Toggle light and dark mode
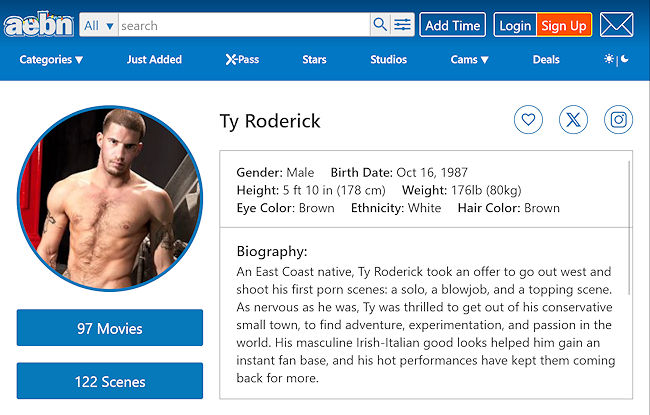This screenshot has height=415, width=650. pyautogui.click(x=616, y=60)
